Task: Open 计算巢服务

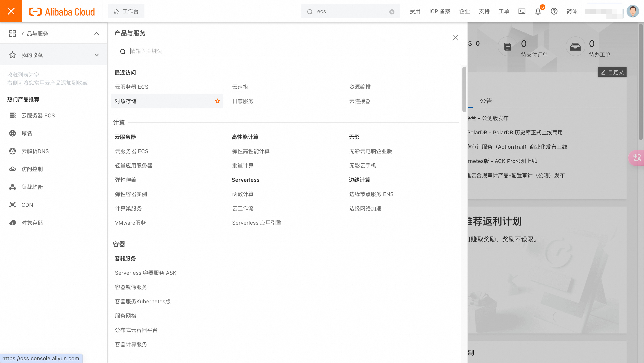Action: [128, 208]
